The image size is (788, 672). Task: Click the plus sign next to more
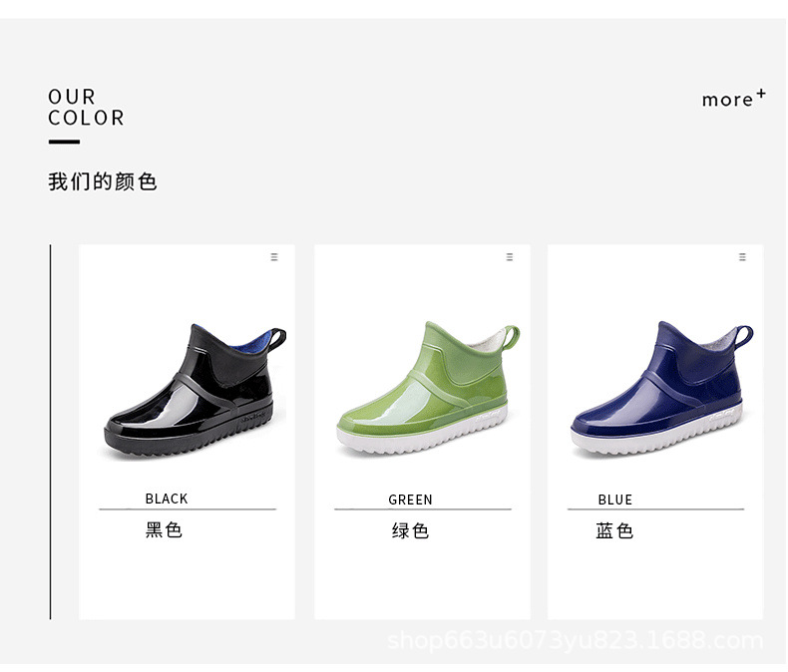point(761,93)
